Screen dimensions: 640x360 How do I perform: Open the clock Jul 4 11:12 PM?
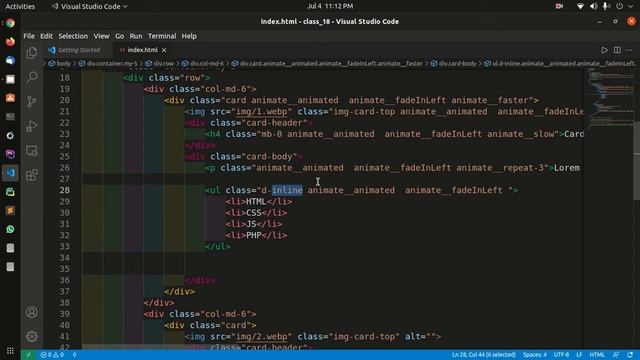330,6
